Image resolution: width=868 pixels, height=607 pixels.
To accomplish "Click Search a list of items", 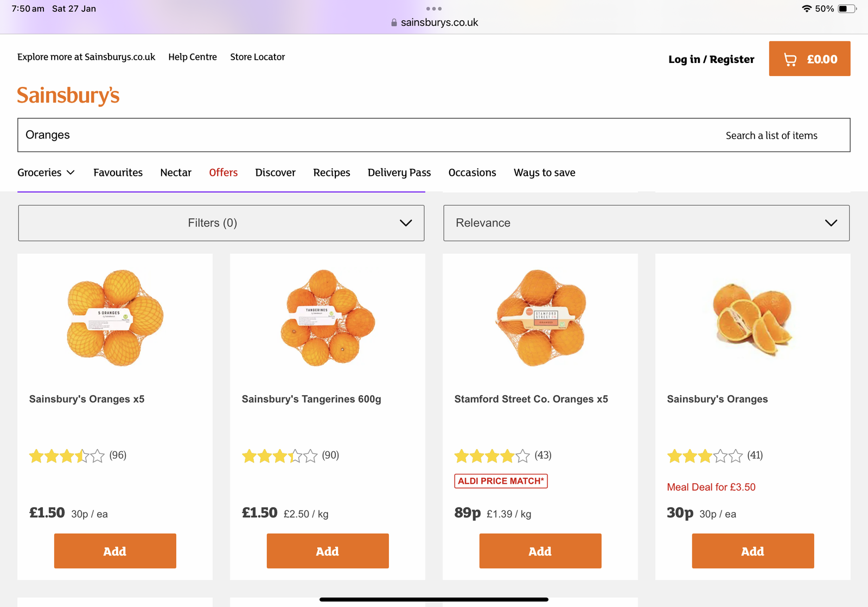I will [771, 136].
